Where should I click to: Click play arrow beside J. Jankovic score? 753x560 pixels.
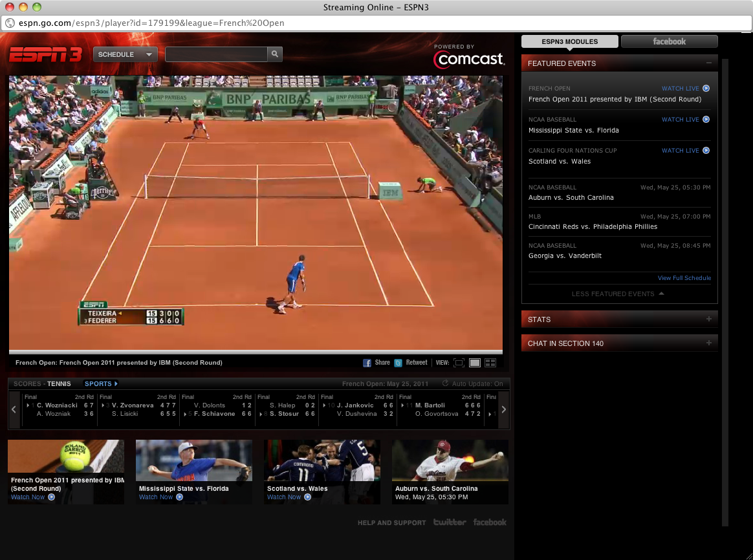pyautogui.click(x=324, y=405)
